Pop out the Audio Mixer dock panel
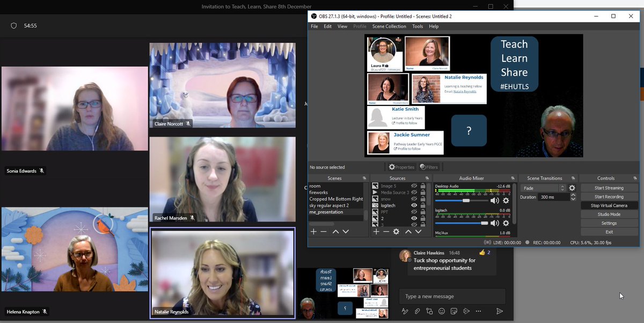644x323 pixels. click(x=513, y=178)
